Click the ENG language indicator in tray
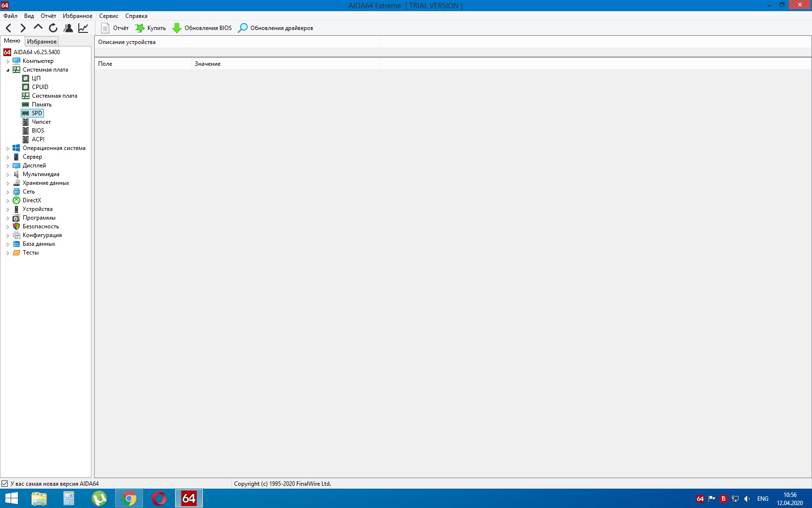The image size is (812, 508). coord(763,499)
